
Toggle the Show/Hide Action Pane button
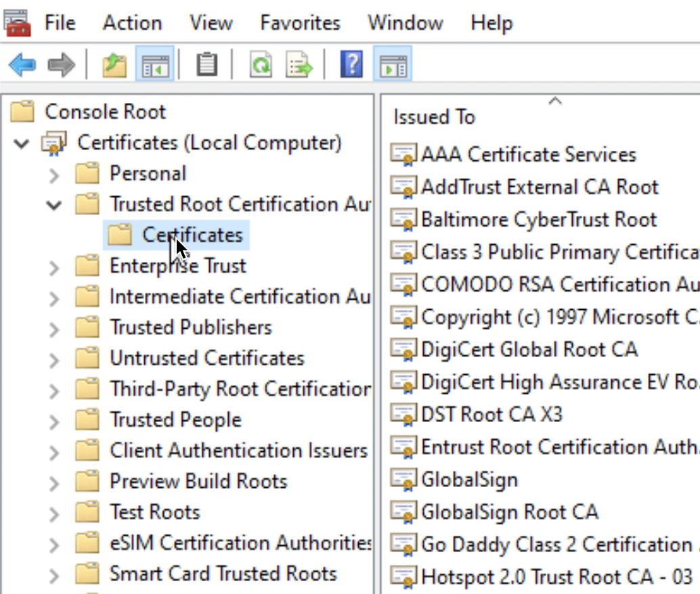(x=393, y=66)
